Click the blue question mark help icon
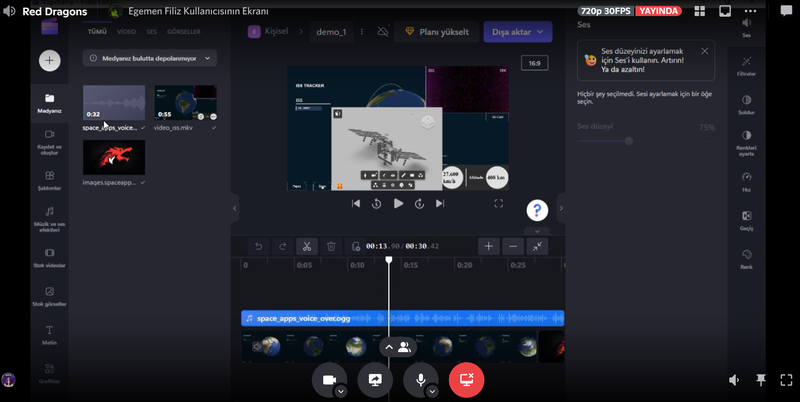Image resolution: width=800 pixels, height=402 pixels. click(538, 210)
